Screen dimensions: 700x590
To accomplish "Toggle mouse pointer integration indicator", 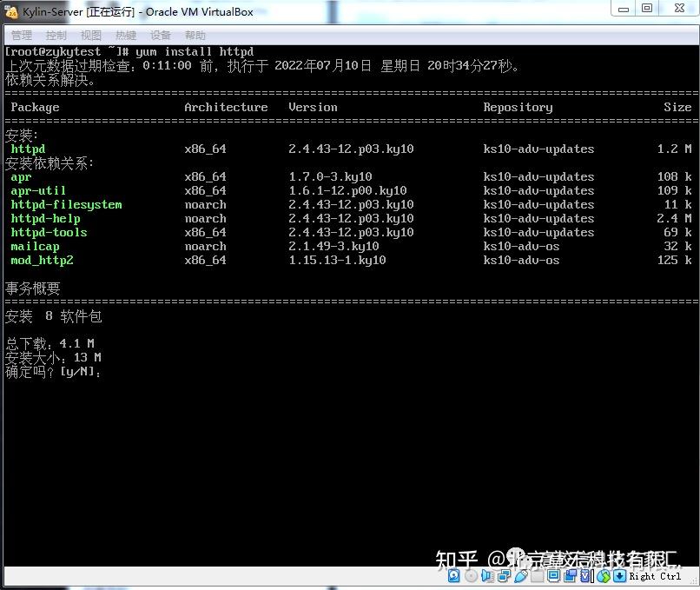I will pos(603,575).
